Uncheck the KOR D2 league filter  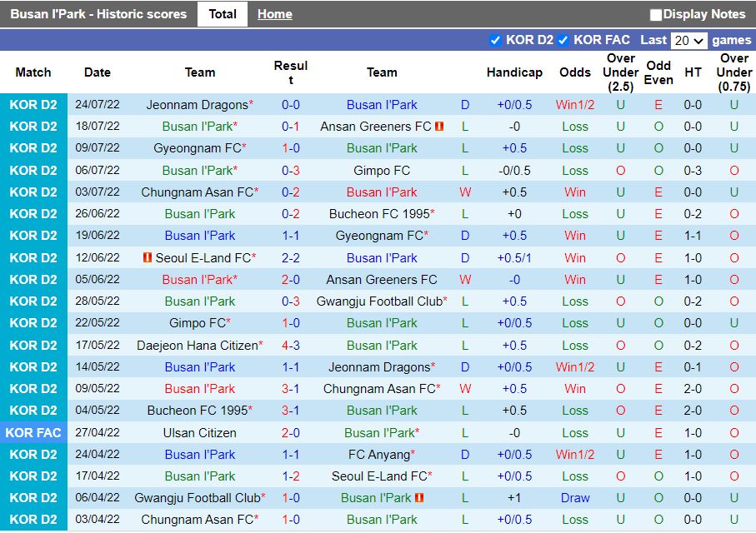point(494,41)
